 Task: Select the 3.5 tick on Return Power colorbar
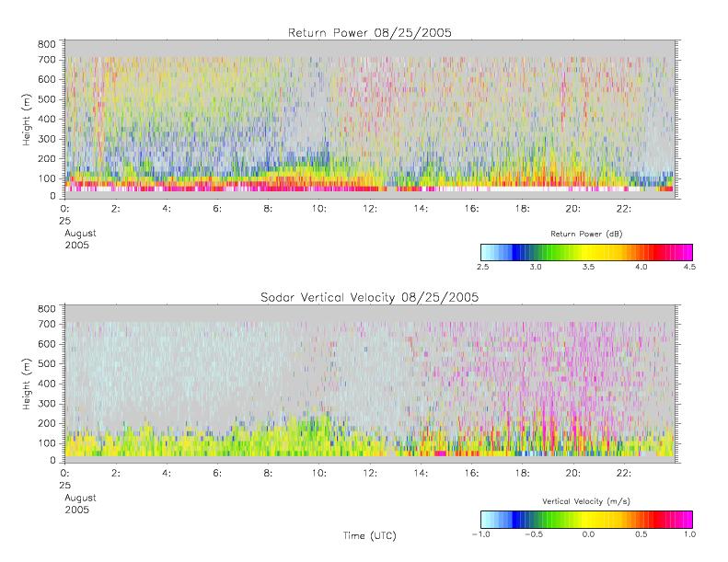tap(588, 267)
